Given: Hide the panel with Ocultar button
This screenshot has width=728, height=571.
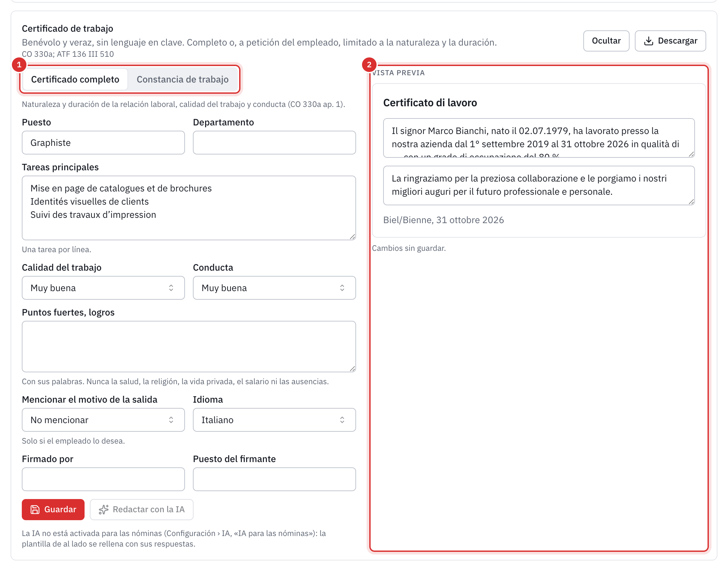Looking at the screenshot, I should (606, 41).
